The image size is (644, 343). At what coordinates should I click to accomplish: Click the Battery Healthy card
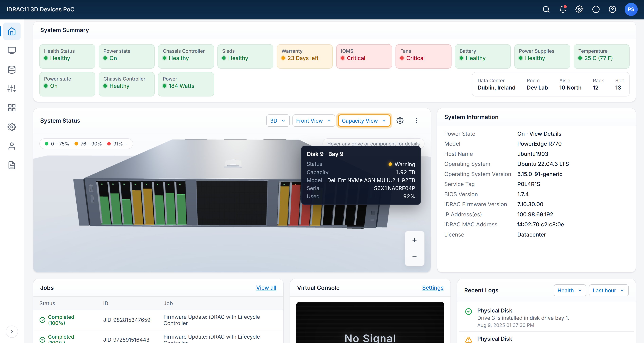pos(483,56)
